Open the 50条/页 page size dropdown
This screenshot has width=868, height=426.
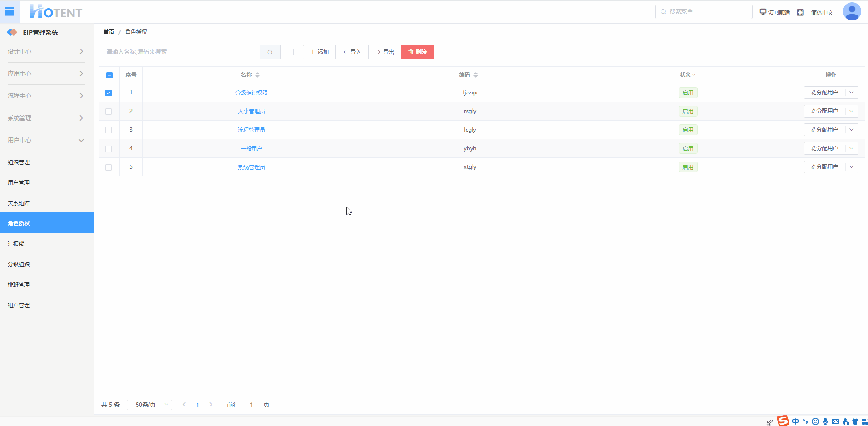click(149, 405)
